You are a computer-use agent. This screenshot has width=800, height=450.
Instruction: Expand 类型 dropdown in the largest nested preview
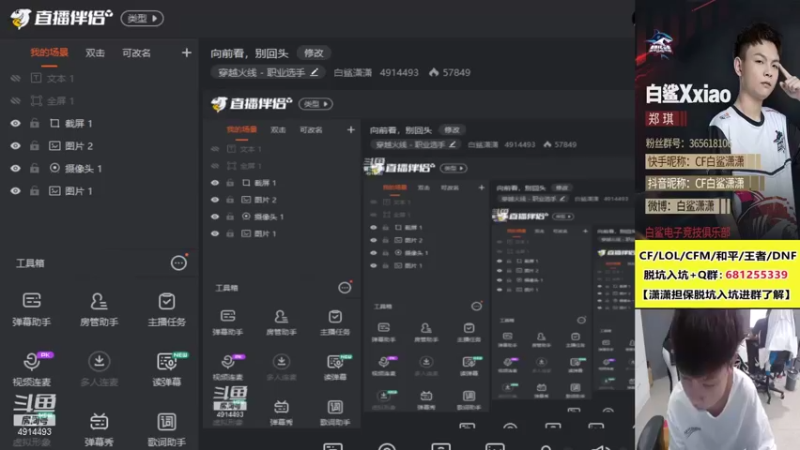tap(316, 104)
